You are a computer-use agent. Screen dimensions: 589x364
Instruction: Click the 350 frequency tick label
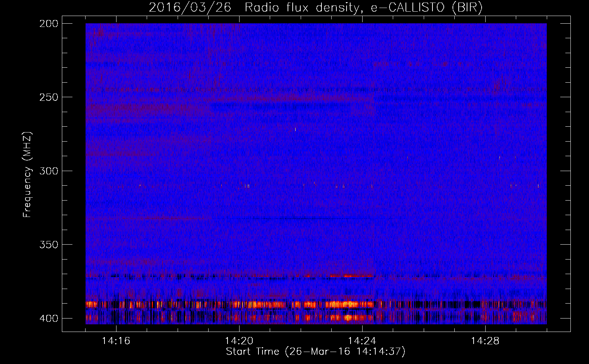pyautogui.click(x=48, y=245)
